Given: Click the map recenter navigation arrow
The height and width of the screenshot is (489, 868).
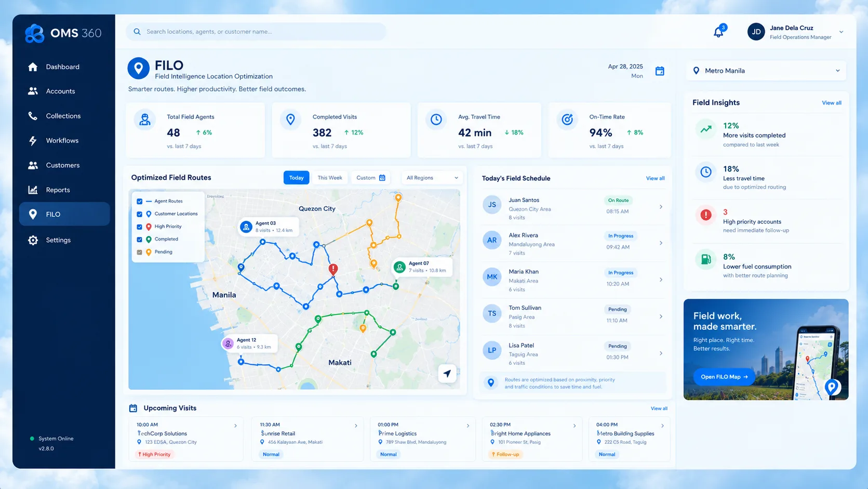Looking at the screenshot, I should click(x=447, y=374).
